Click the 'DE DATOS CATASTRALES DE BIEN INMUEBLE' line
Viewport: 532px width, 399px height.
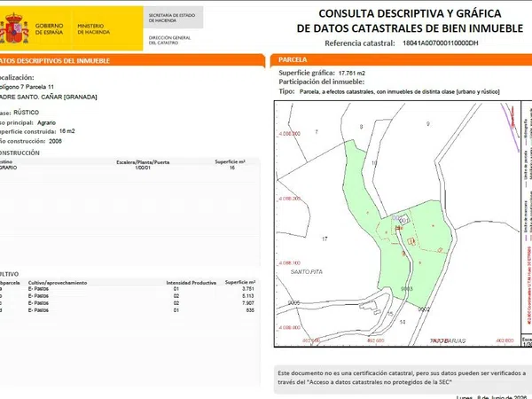coord(410,28)
